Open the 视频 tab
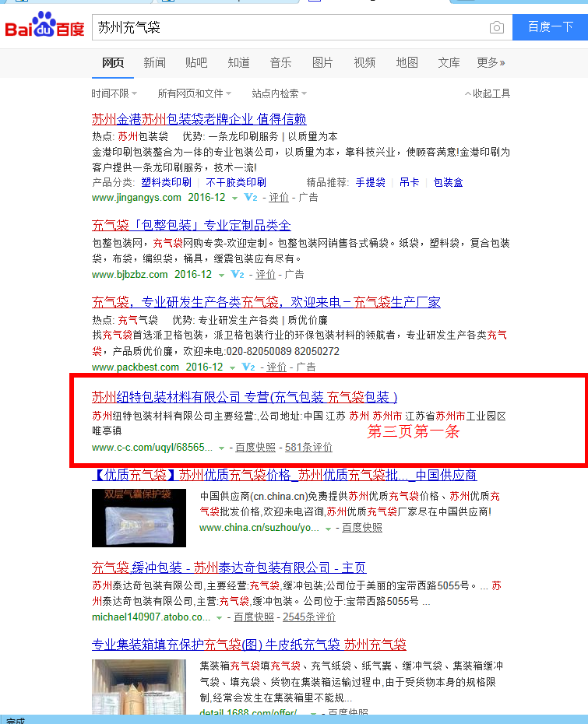Viewport: 588px width, 724px height. (x=364, y=63)
